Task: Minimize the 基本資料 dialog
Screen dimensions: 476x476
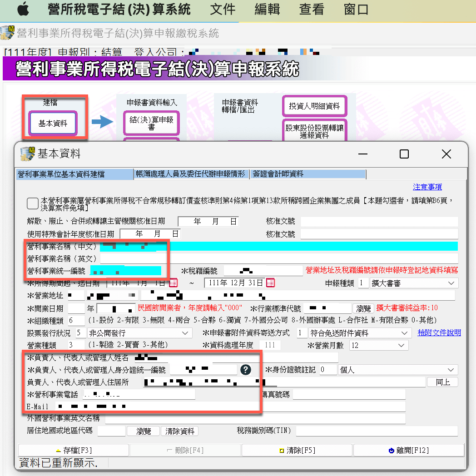Action: (363, 154)
